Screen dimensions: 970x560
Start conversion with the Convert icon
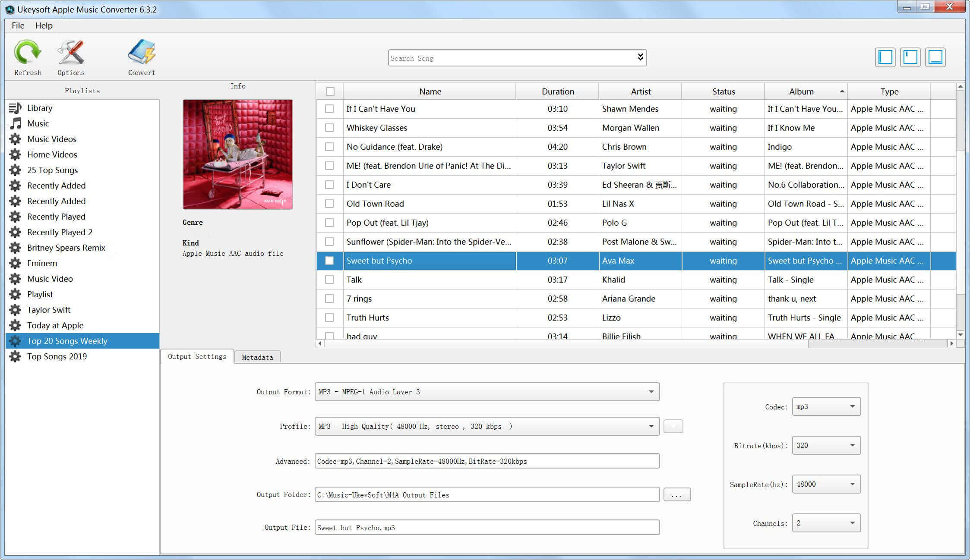(141, 56)
